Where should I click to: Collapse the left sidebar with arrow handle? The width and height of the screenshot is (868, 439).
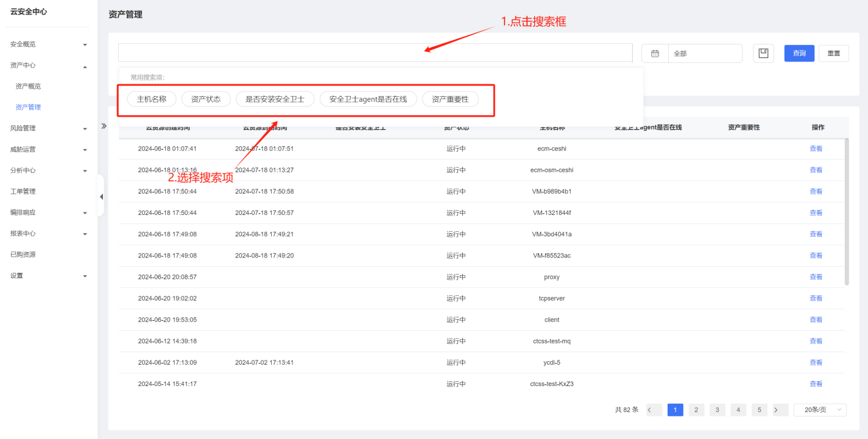coord(101,197)
